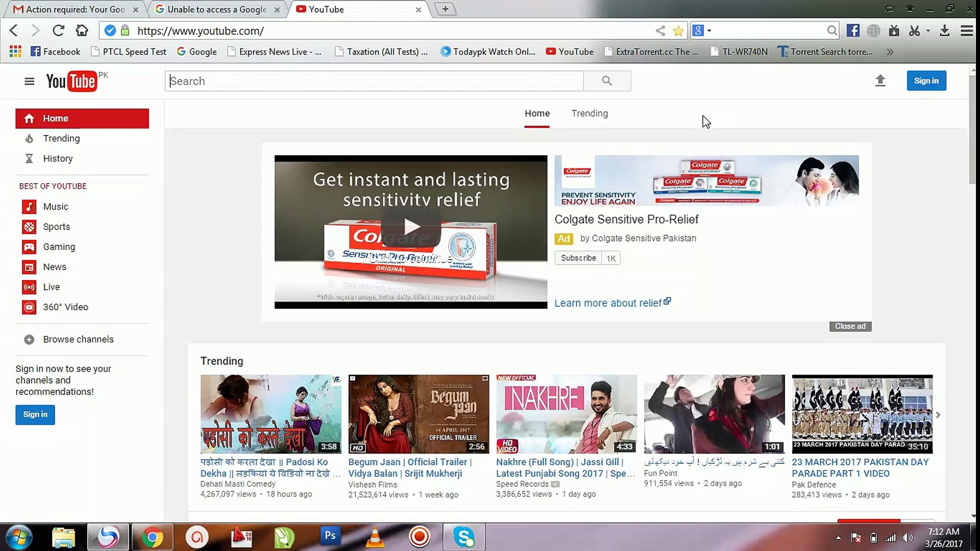980x551 pixels.
Task: Open VLC media player from taskbar
Action: coord(375,537)
